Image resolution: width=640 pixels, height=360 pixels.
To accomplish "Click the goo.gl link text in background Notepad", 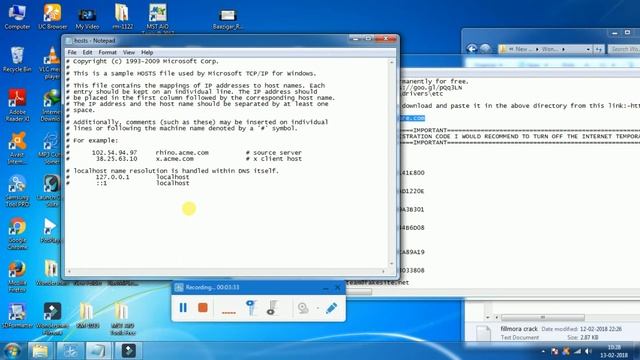I will (432, 87).
